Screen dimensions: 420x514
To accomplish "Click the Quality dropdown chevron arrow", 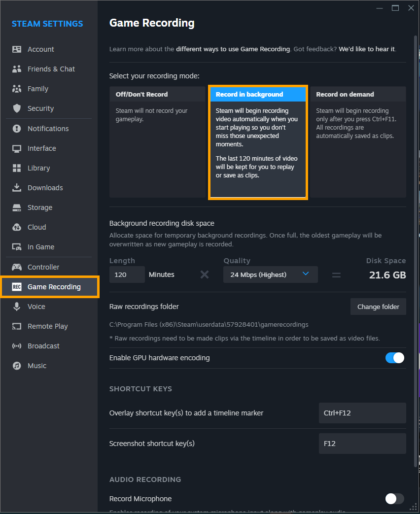I will [x=306, y=274].
